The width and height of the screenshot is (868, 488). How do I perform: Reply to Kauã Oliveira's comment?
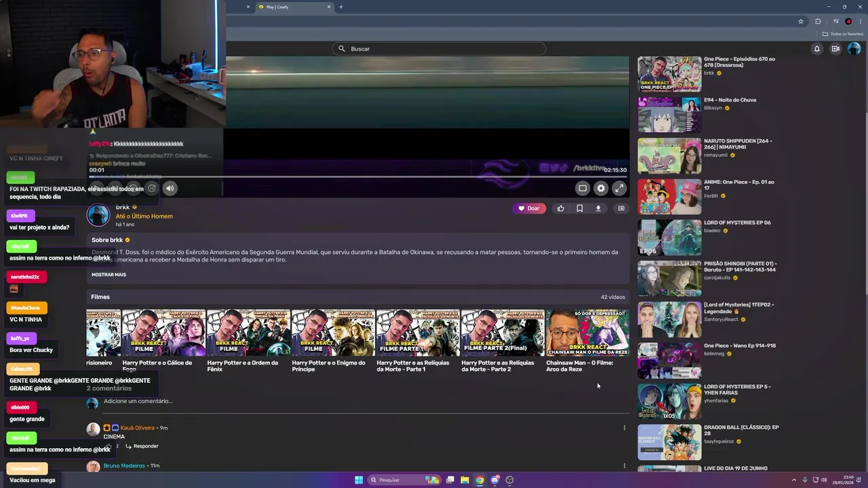pyautogui.click(x=142, y=446)
